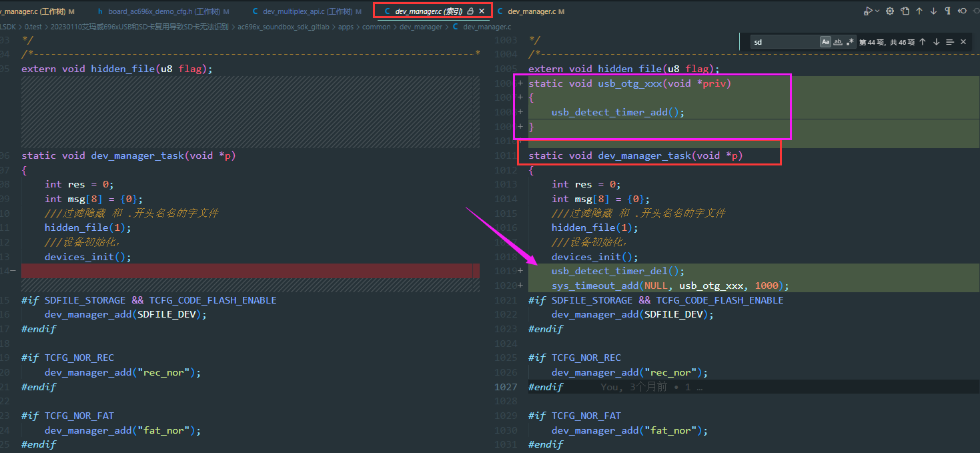The image size is (980, 453).
Task: Close the find widget
Action: pos(963,41)
